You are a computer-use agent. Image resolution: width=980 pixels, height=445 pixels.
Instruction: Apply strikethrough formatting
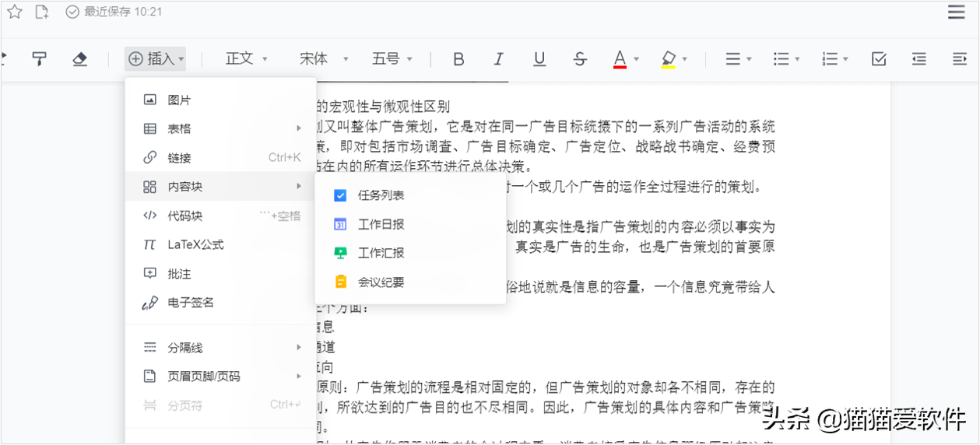point(580,59)
